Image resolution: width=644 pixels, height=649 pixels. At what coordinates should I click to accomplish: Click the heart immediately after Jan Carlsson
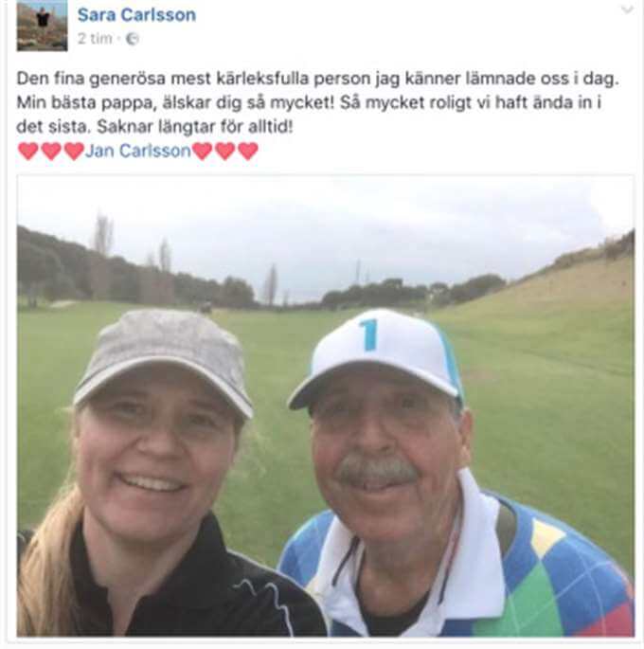pyautogui.click(x=203, y=151)
